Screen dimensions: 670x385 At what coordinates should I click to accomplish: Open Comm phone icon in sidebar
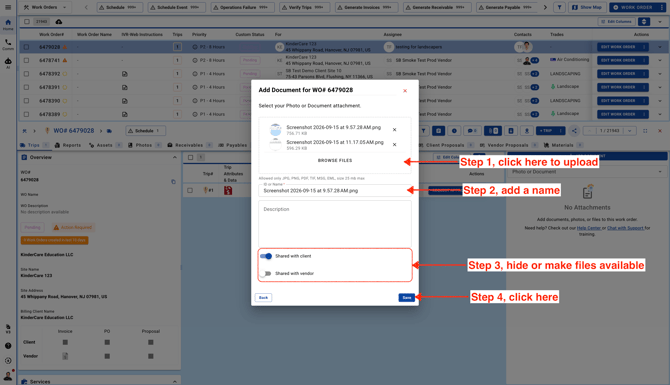point(8,44)
